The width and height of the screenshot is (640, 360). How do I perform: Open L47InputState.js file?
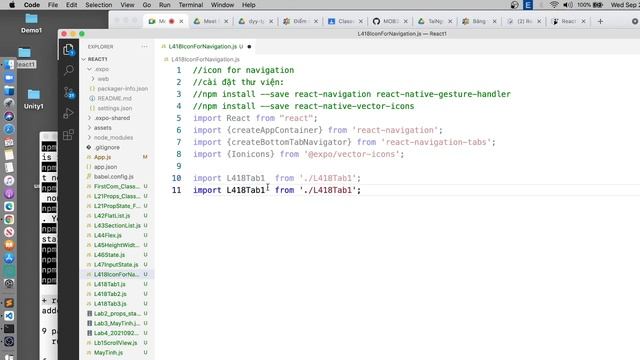pyautogui.click(x=117, y=264)
